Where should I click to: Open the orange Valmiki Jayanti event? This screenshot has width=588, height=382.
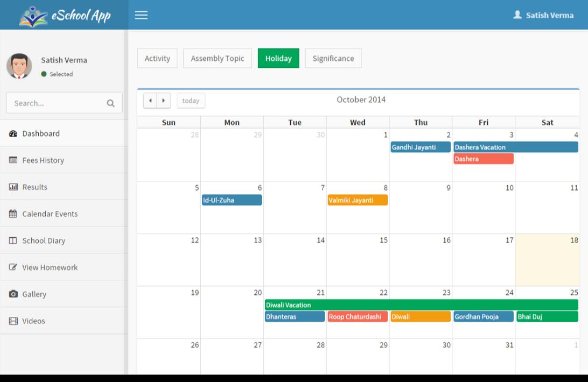[x=358, y=200]
